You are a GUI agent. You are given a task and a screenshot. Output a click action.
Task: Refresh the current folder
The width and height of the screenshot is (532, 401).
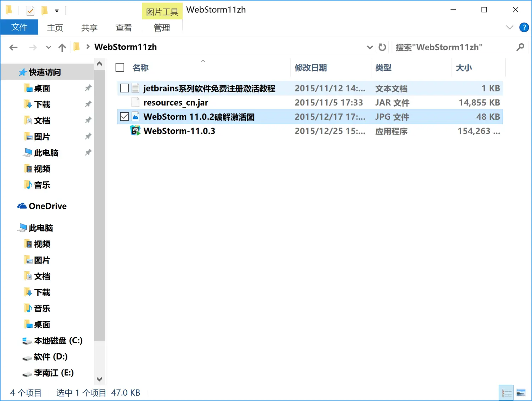click(382, 47)
